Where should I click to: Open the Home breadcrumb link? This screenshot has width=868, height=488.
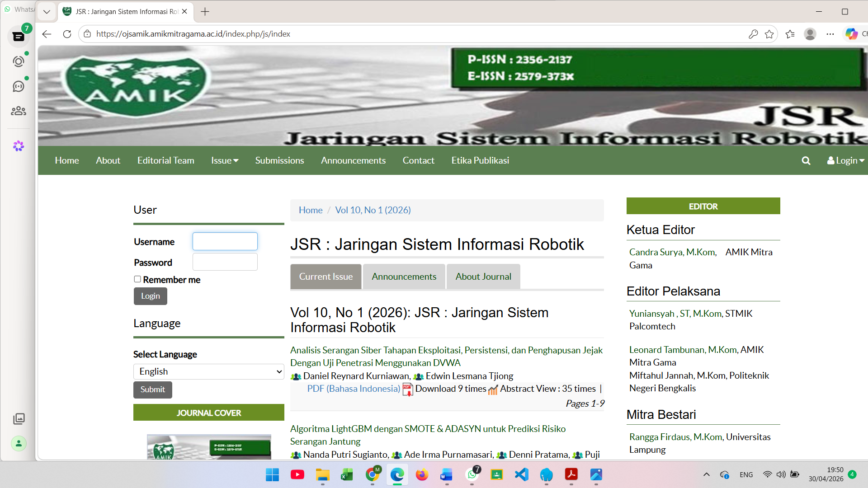pos(311,210)
